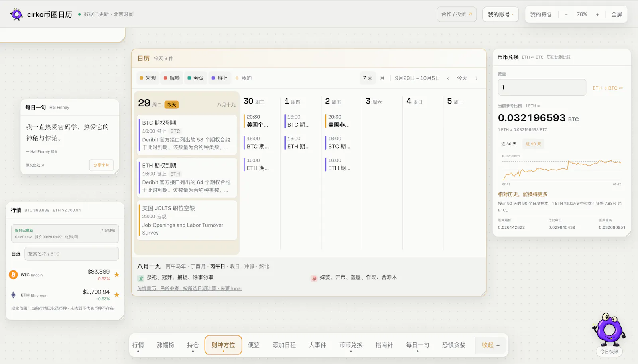638x364 pixels.
Task: Open 添加日程 in the bottom dock
Action: pyautogui.click(x=284, y=345)
